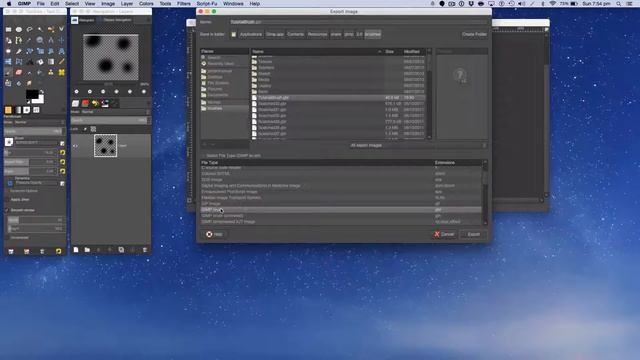Open the All export images filter dropdown
The height and width of the screenshot is (360, 640).
417,145
